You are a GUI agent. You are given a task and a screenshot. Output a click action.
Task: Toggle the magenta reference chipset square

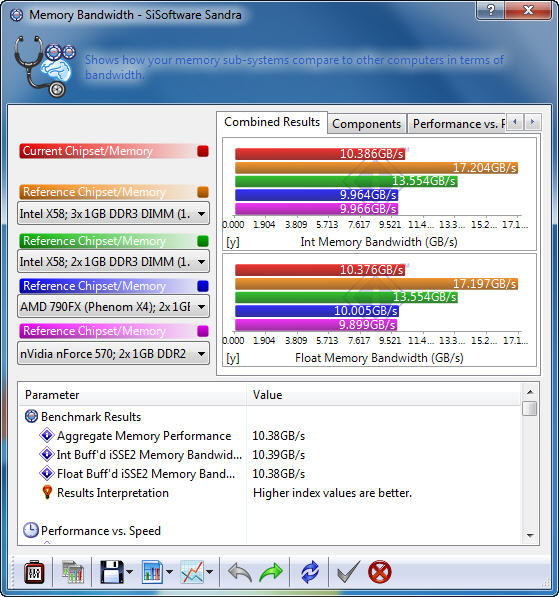tap(203, 331)
